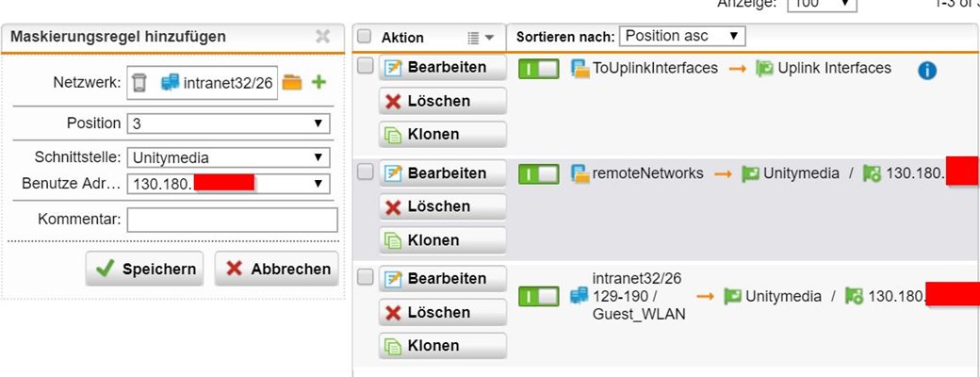Screen dimensions: 980x377
Task: Open the Schnittstelle dropdown set to Unitymedia
Action: click(x=228, y=157)
